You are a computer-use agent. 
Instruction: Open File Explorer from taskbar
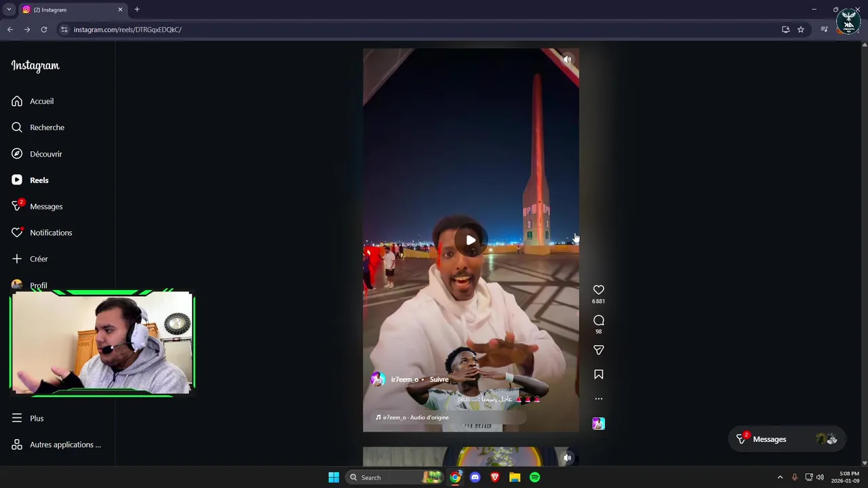515,477
